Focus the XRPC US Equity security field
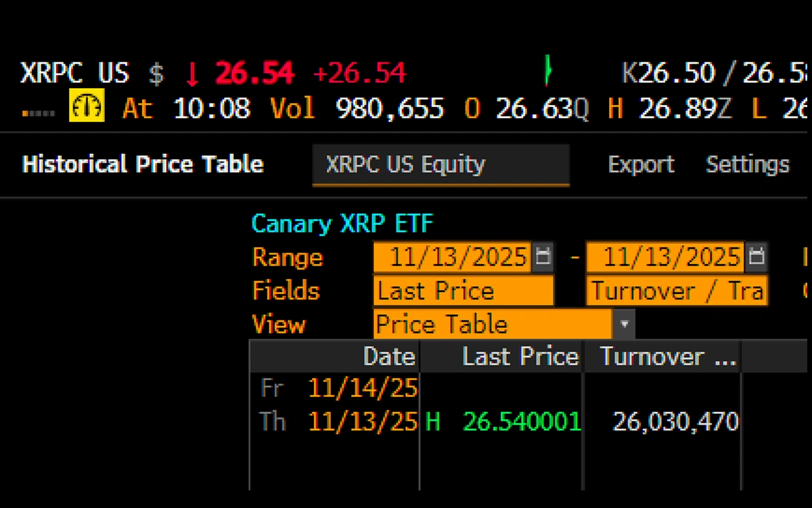Viewport: 812px width, 508px height. click(x=441, y=165)
